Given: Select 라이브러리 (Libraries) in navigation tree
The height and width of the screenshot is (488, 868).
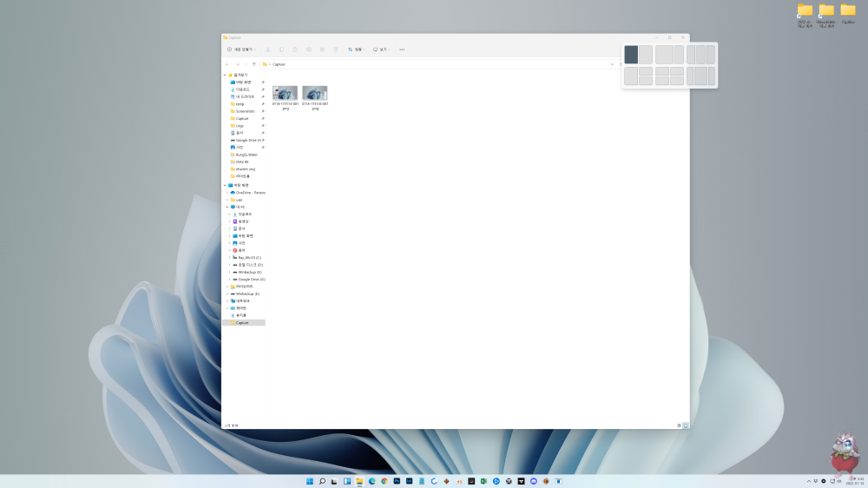Looking at the screenshot, I should point(244,287).
